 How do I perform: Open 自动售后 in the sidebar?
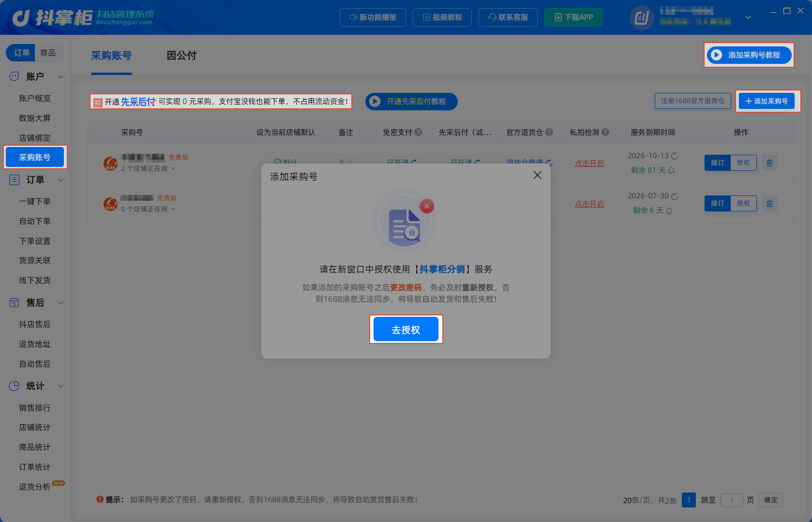(x=35, y=364)
